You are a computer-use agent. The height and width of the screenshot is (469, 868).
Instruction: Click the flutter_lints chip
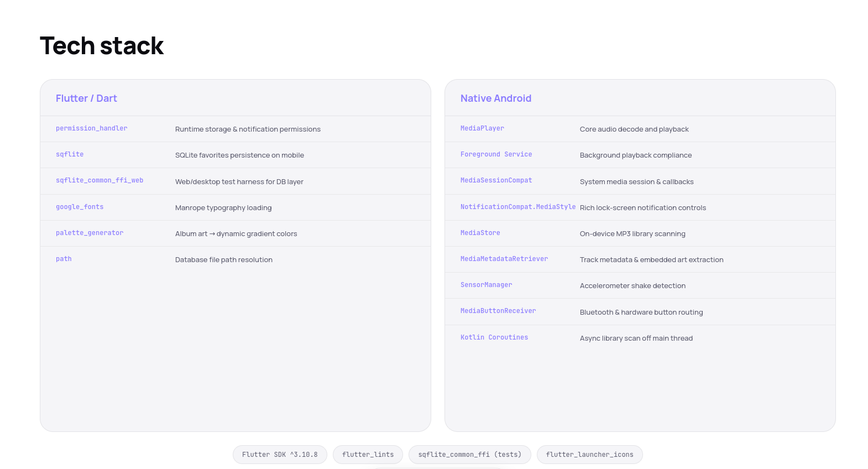(x=368, y=455)
